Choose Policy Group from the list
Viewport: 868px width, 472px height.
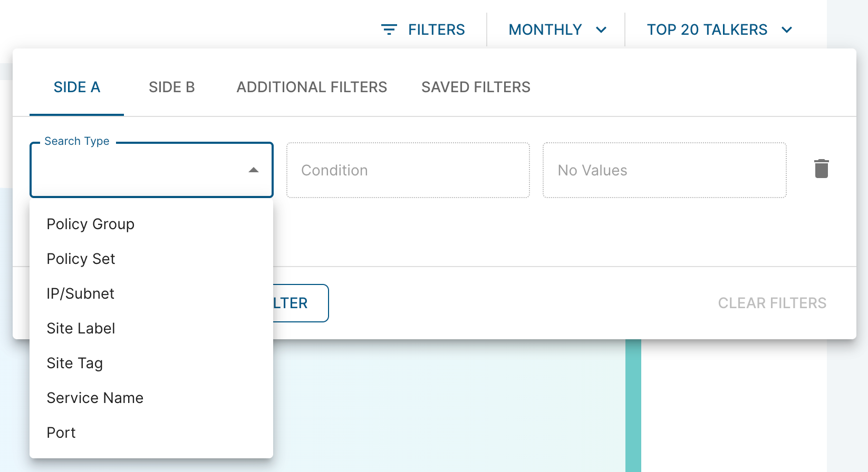click(151, 224)
